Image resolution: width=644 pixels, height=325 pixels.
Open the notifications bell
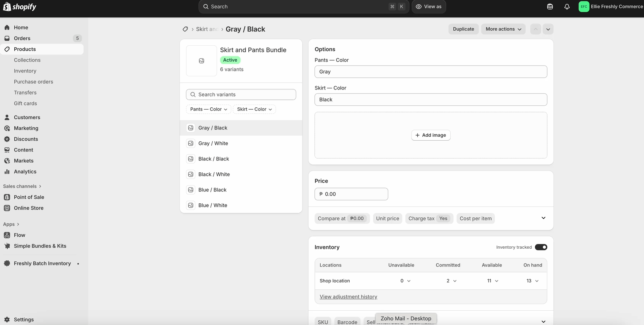pyautogui.click(x=567, y=7)
